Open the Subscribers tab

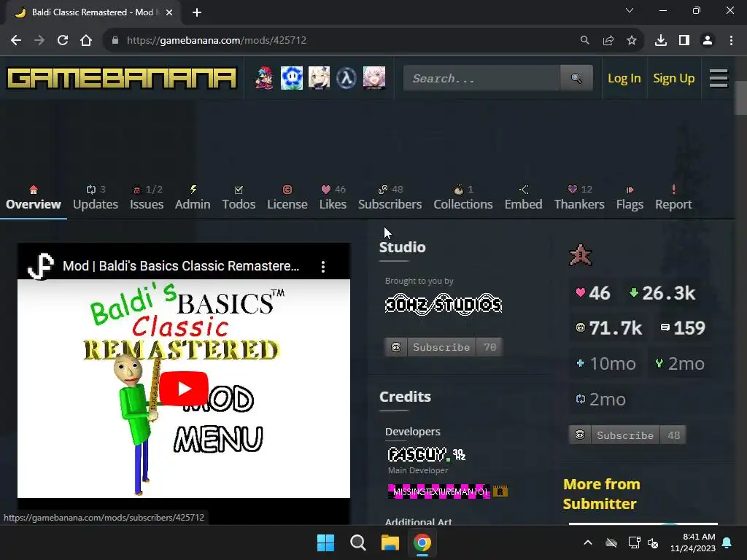(x=390, y=198)
